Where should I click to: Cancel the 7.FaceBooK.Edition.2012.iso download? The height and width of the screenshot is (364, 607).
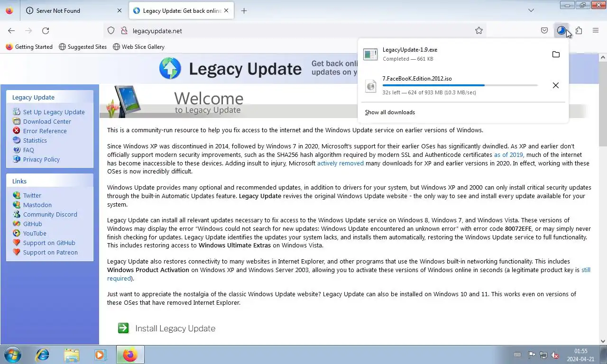pos(556,85)
